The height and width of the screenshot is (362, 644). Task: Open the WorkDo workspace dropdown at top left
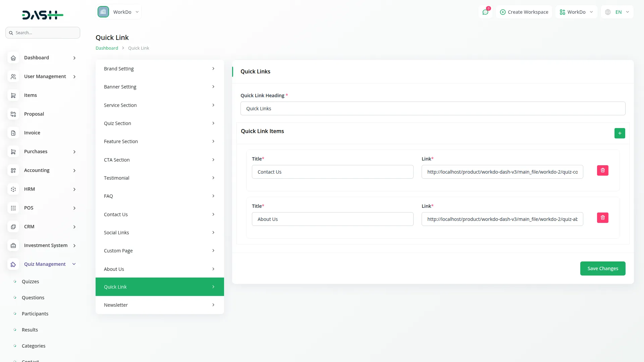[x=118, y=12]
